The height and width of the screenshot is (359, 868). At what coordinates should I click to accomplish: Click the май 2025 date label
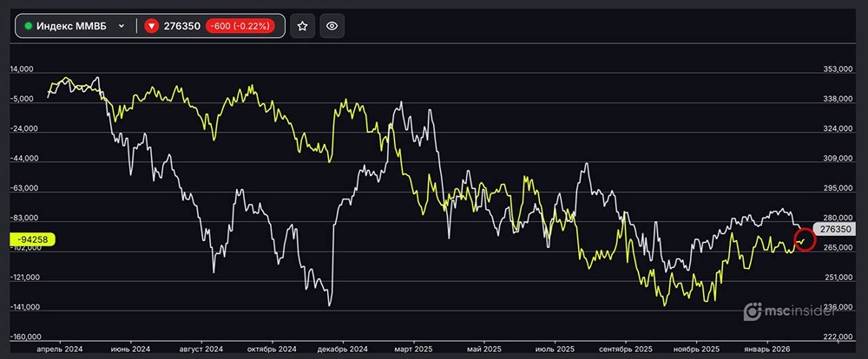(x=483, y=349)
